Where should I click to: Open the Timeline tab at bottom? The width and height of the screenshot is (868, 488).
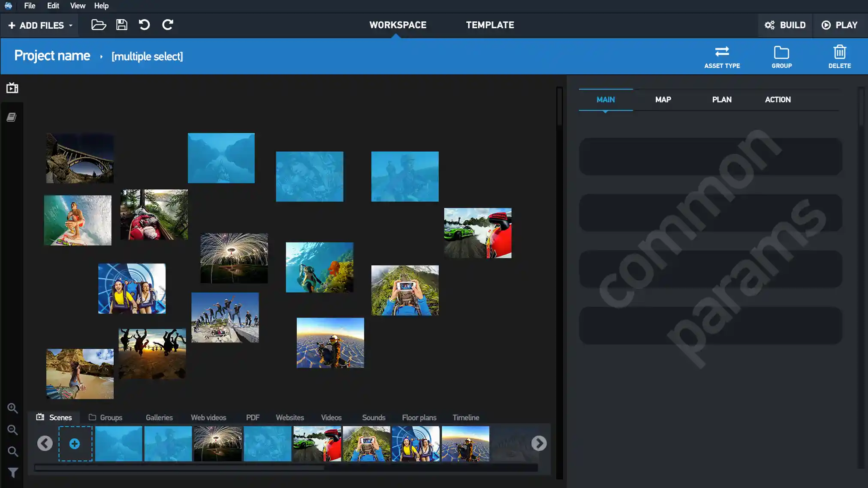click(466, 417)
